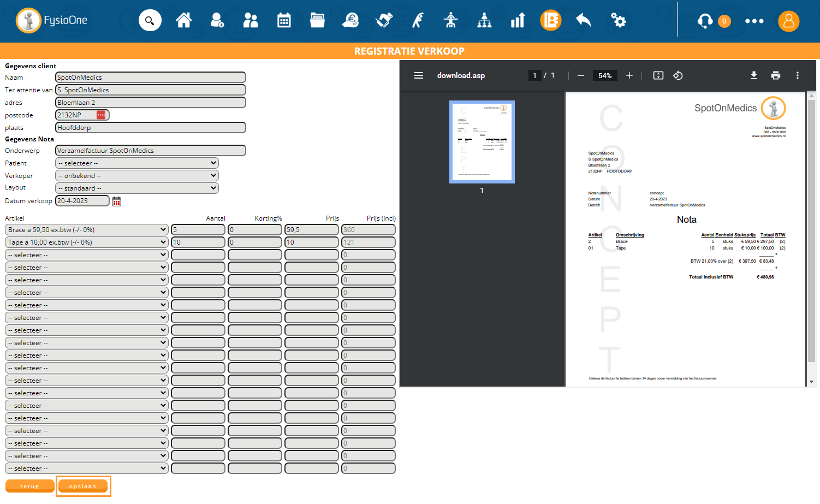Open the headset support icon

pyautogui.click(x=705, y=21)
